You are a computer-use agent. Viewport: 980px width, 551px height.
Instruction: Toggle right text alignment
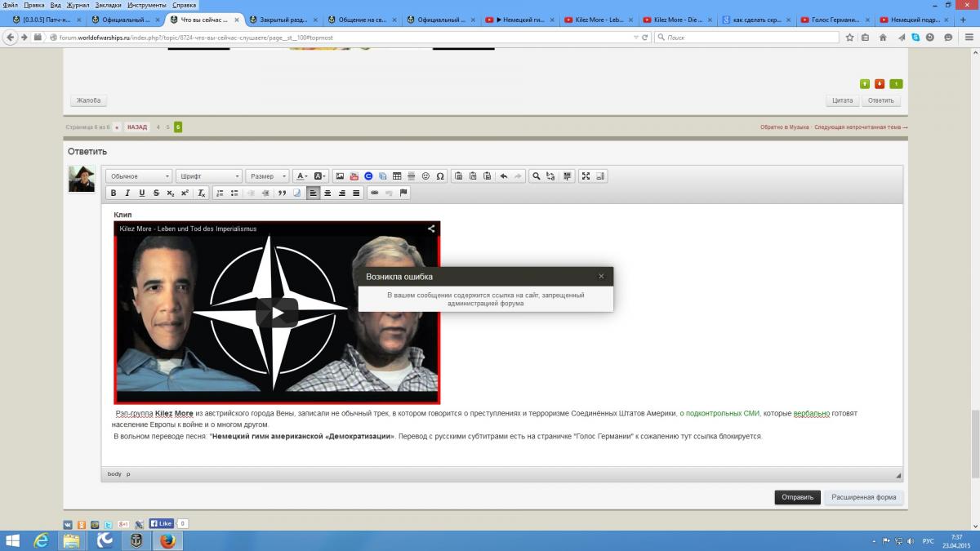[x=342, y=193]
